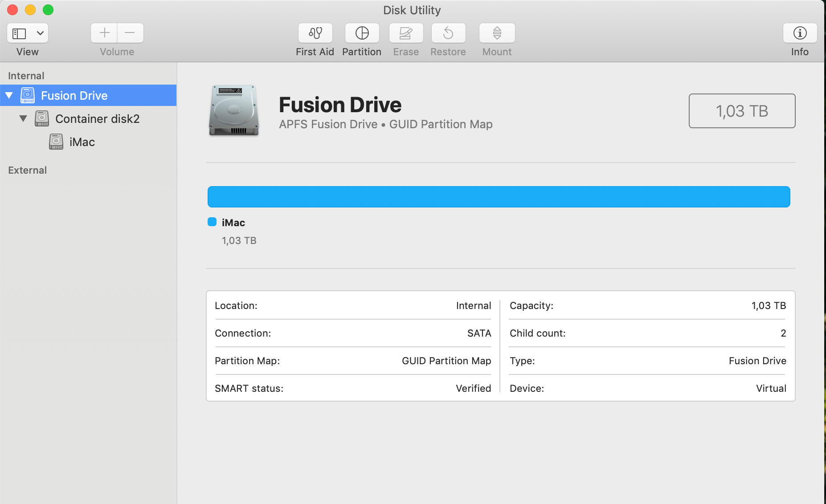The height and width of the screenshot is (504, 826).
Task: Click the blue iMac legend swatch
Action: pyautogui.click(x=212, y=222)
